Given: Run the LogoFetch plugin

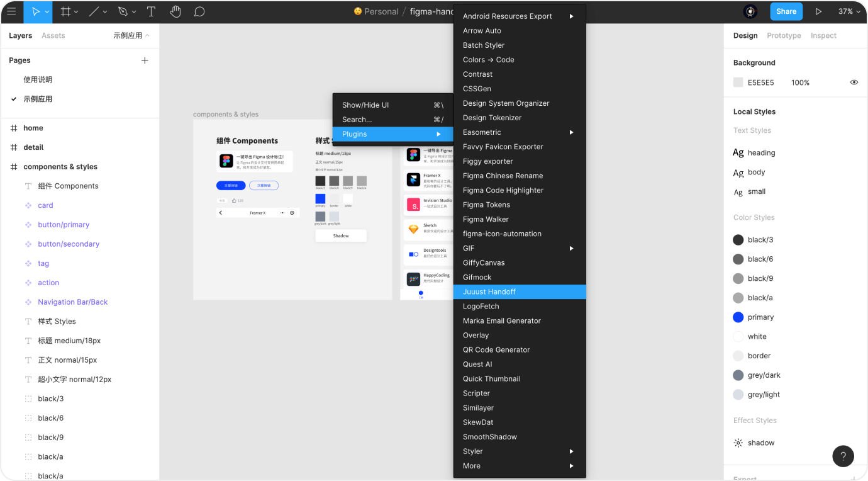Looking at the screenshot, I should point(520,307).
